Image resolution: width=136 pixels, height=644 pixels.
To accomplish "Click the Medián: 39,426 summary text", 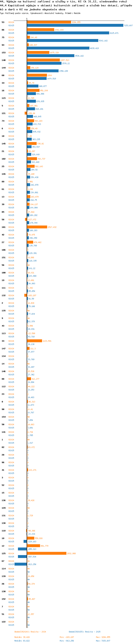I will tap(22, 637).
